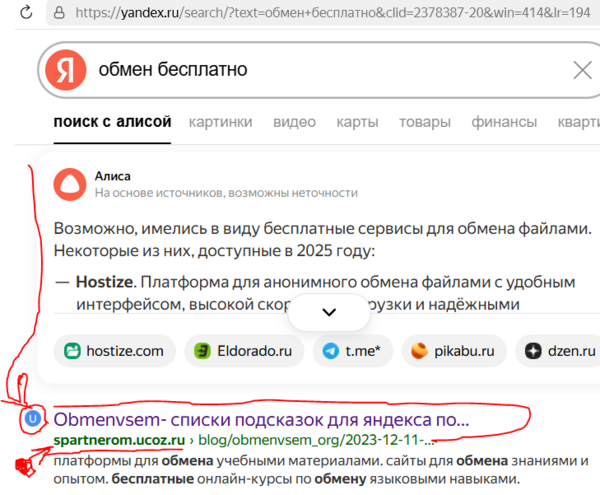
Task: Open the hostize.com source chip
Action: pos(114,351)
